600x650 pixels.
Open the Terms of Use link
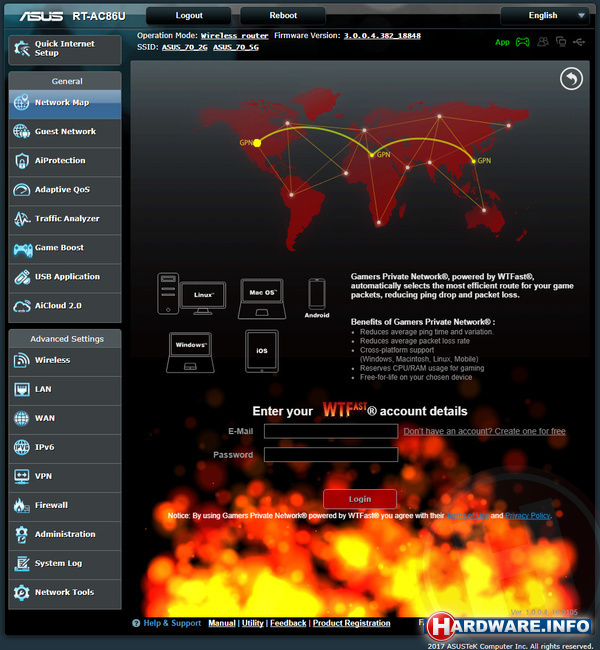point(467,516)
